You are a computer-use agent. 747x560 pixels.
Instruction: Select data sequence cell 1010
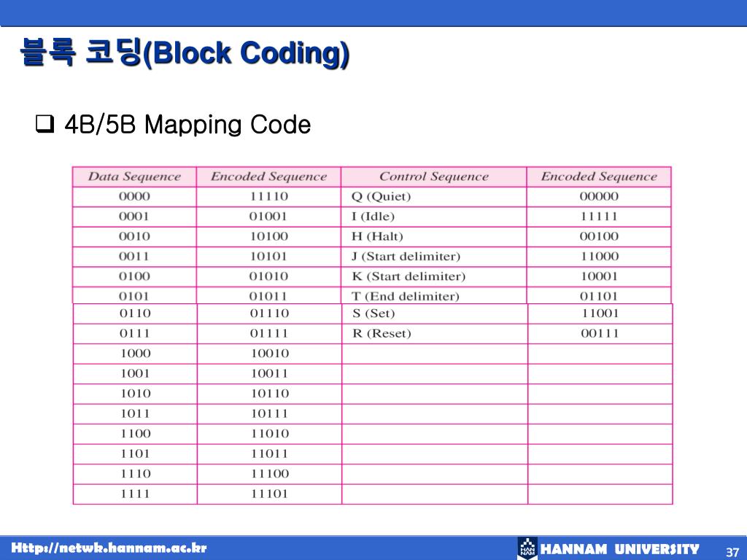pyautogui.click(x=135, y=393)
